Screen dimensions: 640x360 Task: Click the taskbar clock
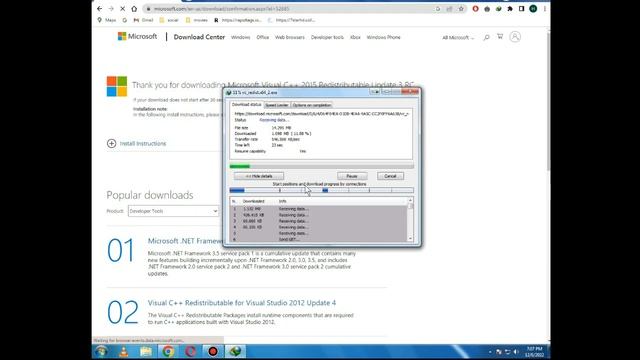tap(534, 351)
